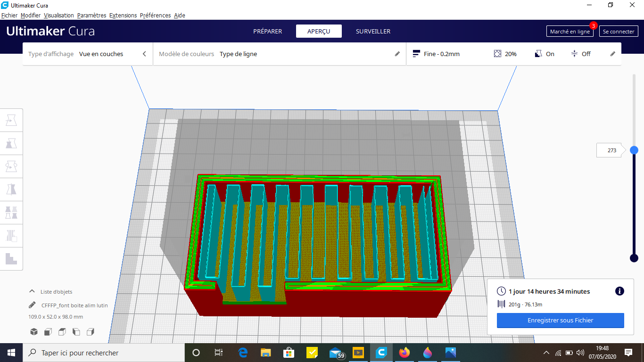The height and width of the screenshot is (362, 644).
Task: Click the upper layer slider handle
Action: tap(634, 150)
